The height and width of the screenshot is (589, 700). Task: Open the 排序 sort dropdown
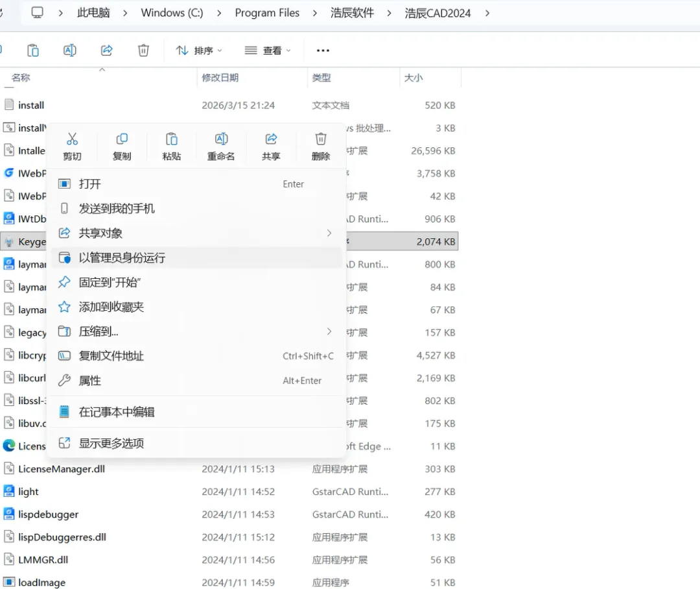(199, 51)
